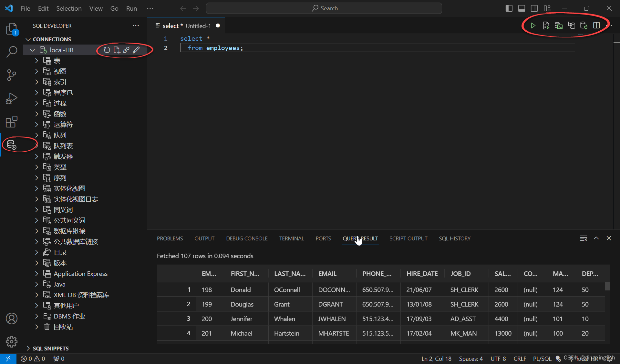Collapse the local-HR connection node

point(32,50)
